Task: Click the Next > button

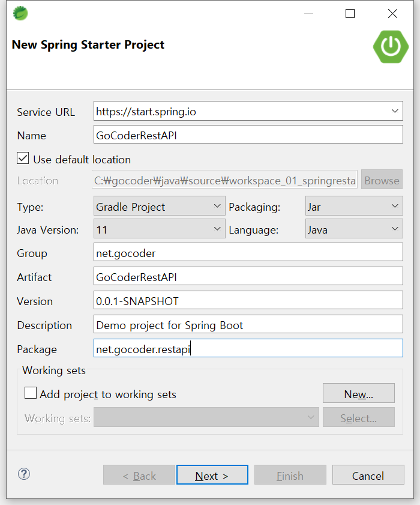Action: (x=212, y=475)
